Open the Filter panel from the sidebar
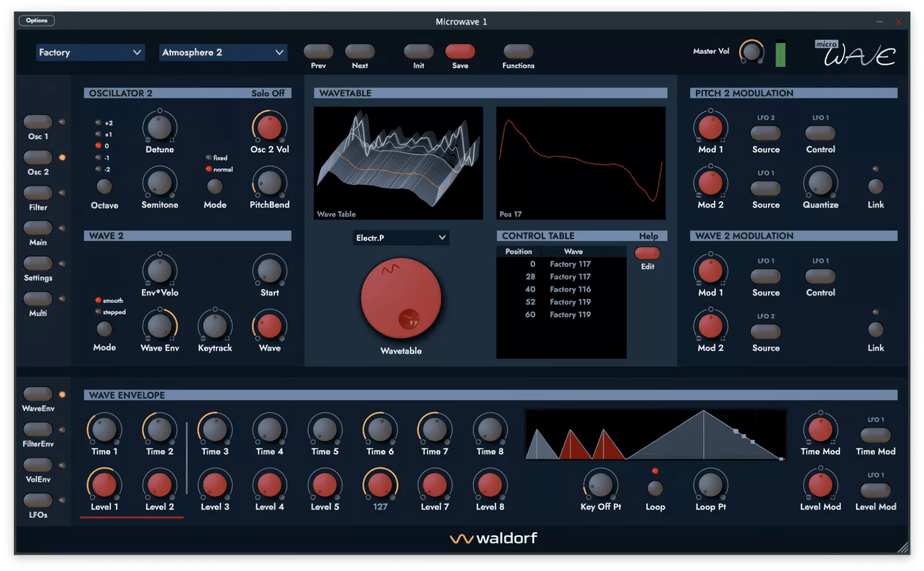This screenshot has height=571, width=924. pos(37,192)
